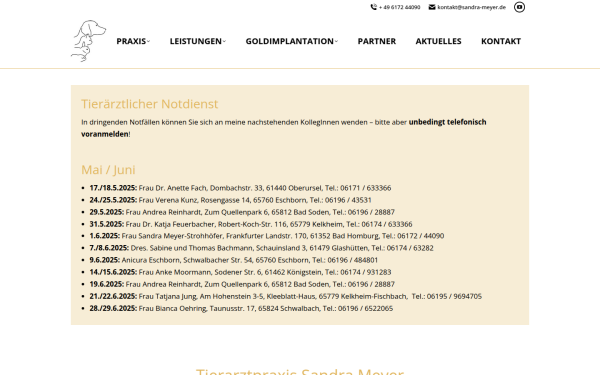
Task: Expand the GOLDIMPLANTATION menu arrow
Action: point(336,41)
